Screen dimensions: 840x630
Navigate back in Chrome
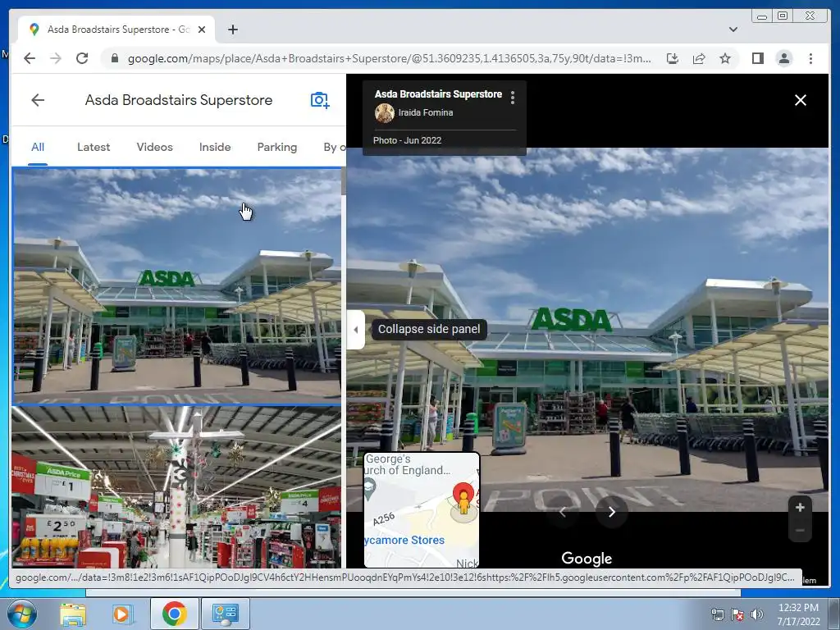point(30,58)
